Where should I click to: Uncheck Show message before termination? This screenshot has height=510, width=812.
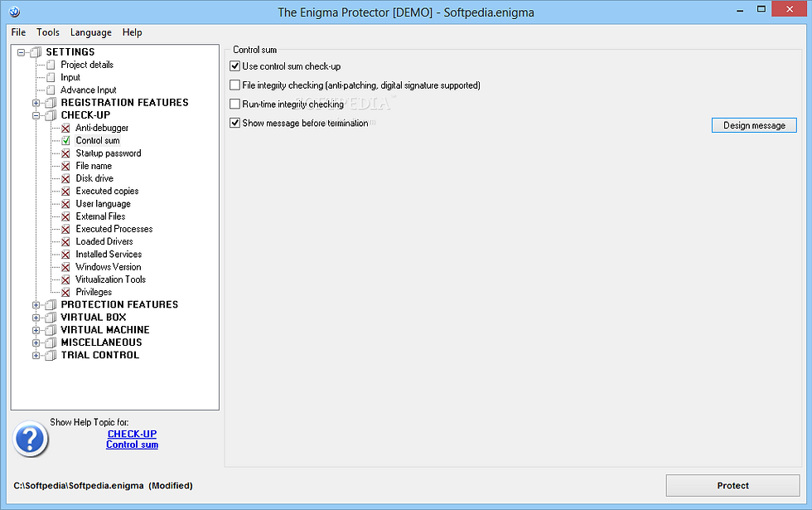pyautogui.click(x=235, y=123)
